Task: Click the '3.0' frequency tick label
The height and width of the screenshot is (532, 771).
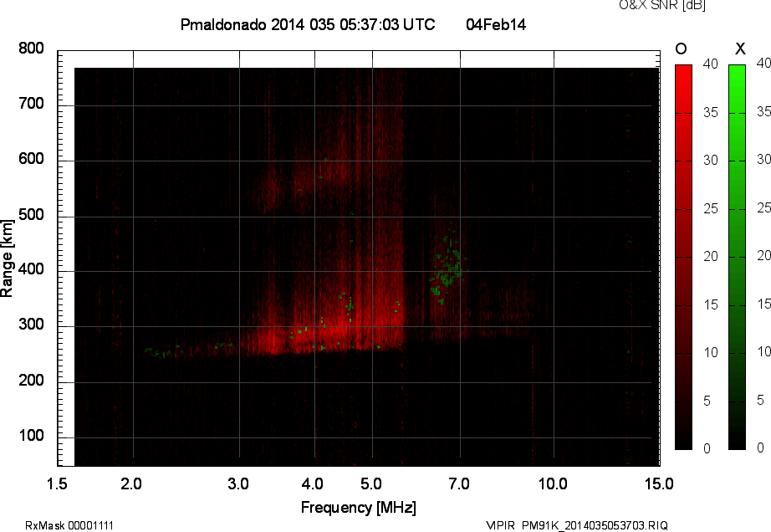Action: tap(238, 483)
